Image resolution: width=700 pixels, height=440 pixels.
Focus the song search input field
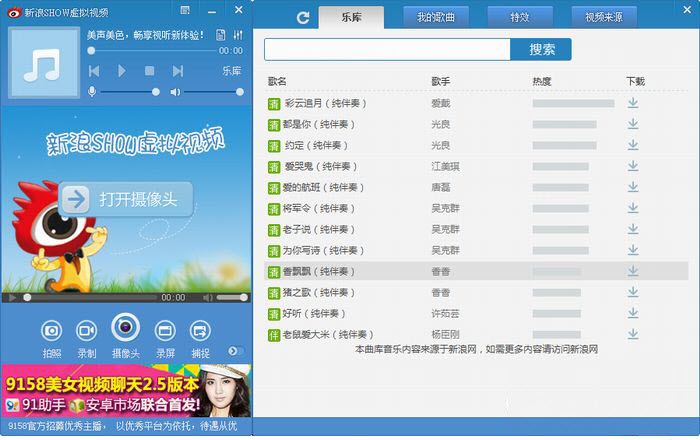tap(387, 49)
